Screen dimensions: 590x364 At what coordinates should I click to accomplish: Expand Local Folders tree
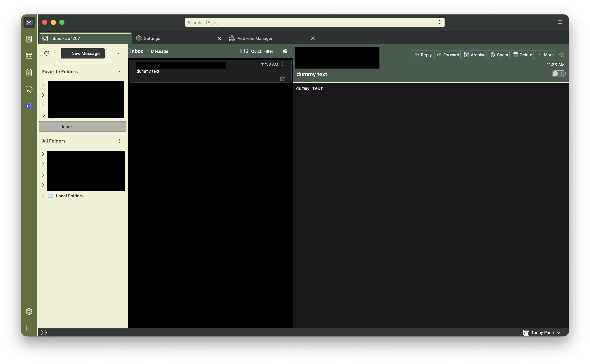click(x=43, y=195)
